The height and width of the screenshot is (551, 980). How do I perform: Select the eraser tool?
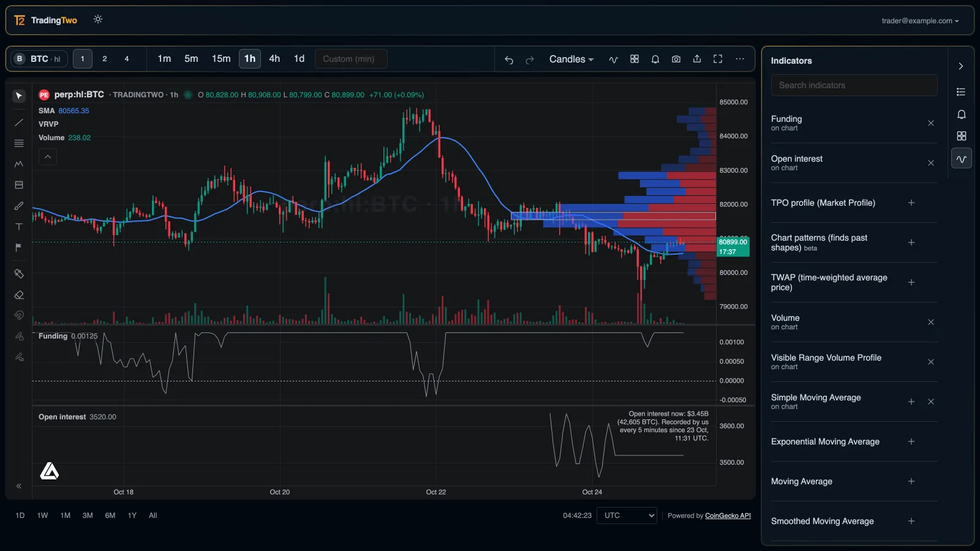click(19, 295)
